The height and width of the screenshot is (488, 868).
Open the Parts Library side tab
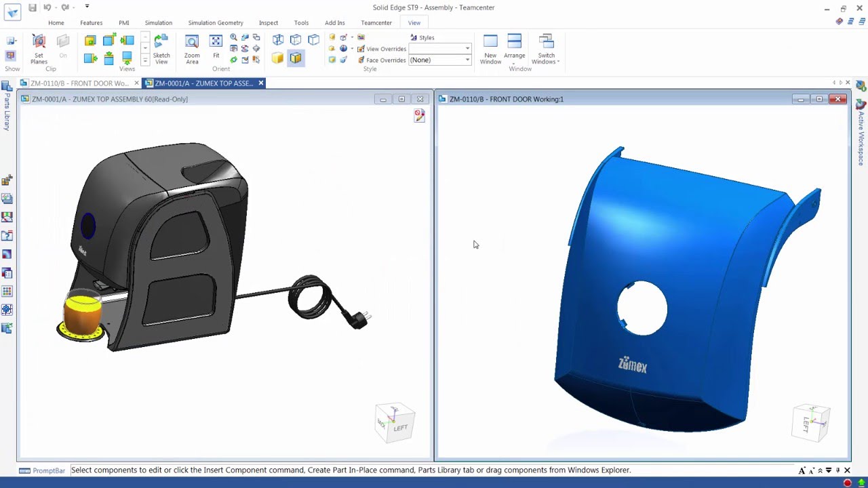7,106
